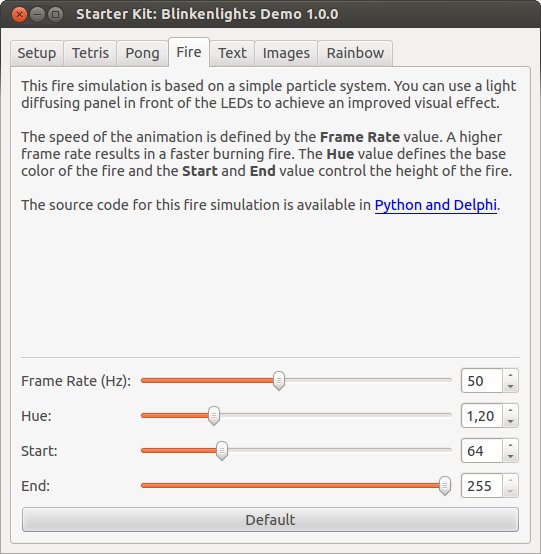This screenshot has width=541, height=554.
Task: Click the Frame Rate slider handle
Action: 279,381
